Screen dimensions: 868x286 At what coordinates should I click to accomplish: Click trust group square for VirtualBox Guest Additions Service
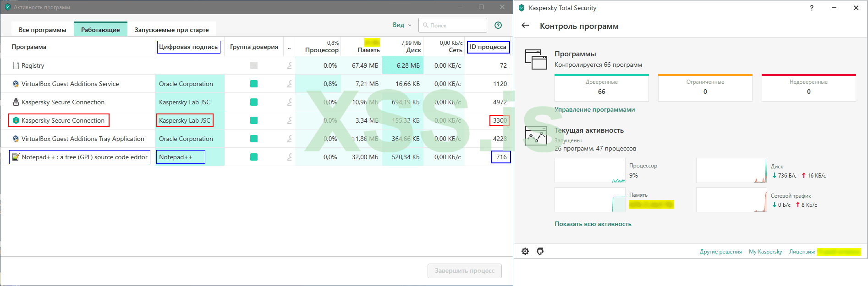point(254,84)
